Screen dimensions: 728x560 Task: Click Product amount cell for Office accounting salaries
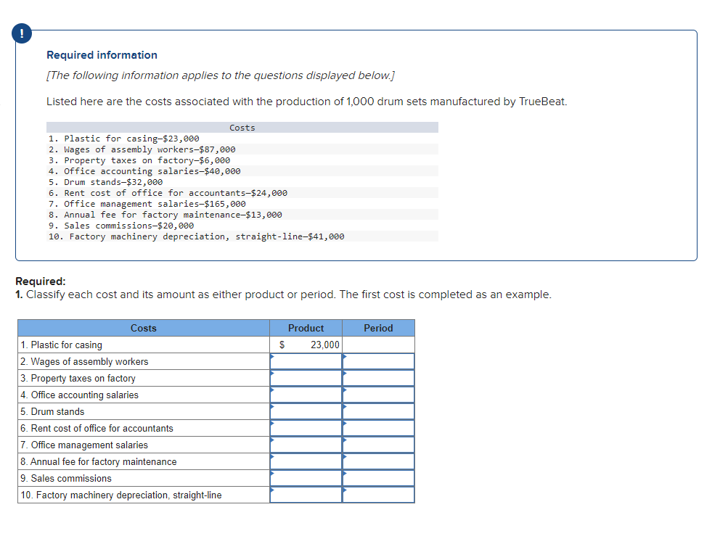coord(305,395)
